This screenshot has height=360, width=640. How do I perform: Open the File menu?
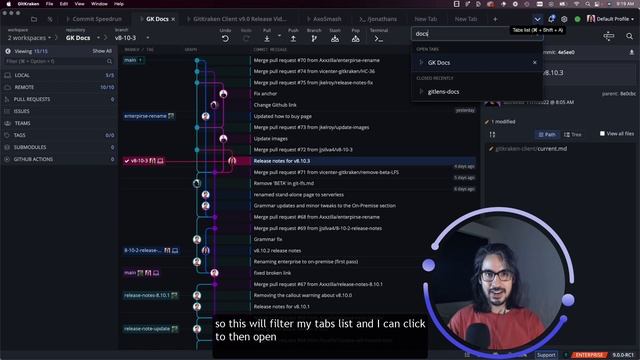click(x=49, y=4)
